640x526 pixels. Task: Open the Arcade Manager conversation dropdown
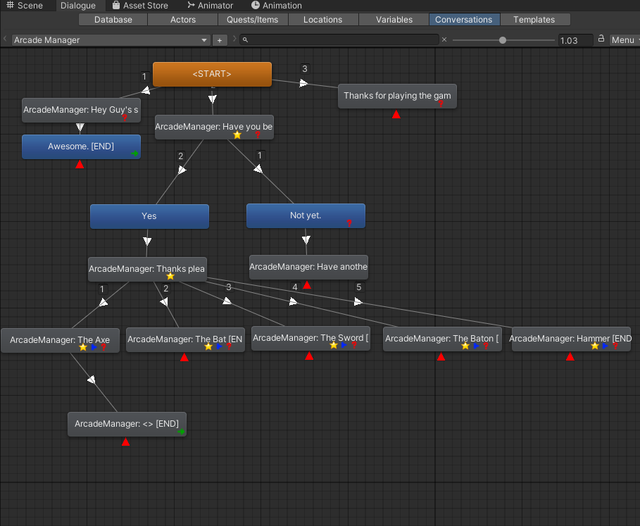pos(111,40)
